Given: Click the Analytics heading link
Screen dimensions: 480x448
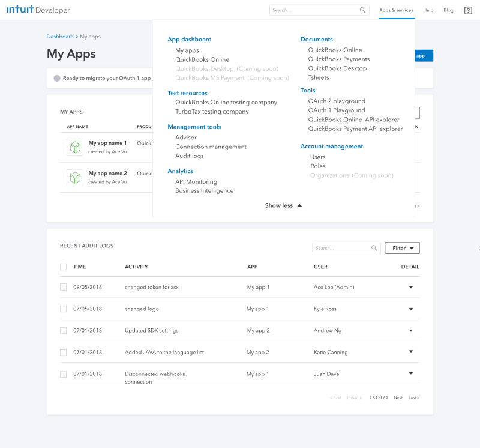Looking at the screenshot, I should coord(181,171).
